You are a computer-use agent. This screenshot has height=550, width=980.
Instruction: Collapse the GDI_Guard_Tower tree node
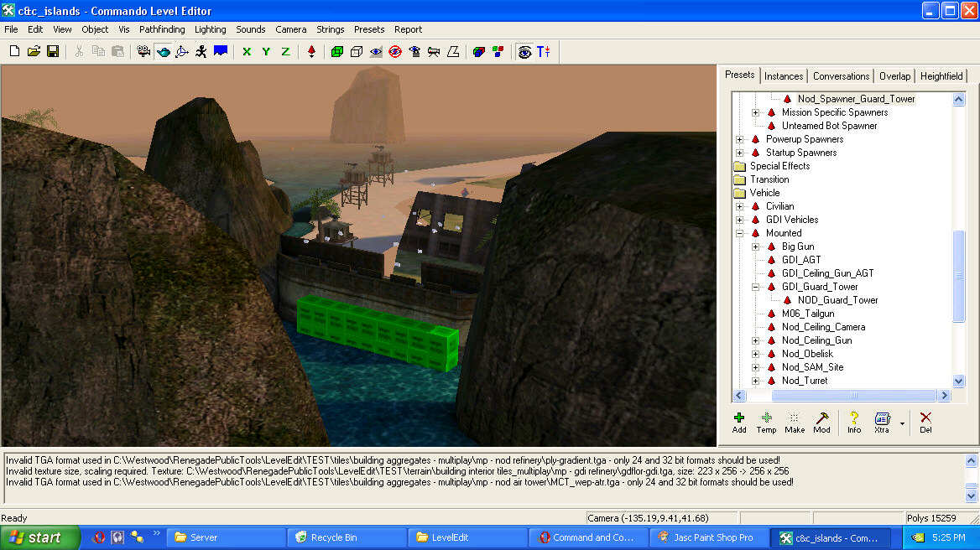755,287
